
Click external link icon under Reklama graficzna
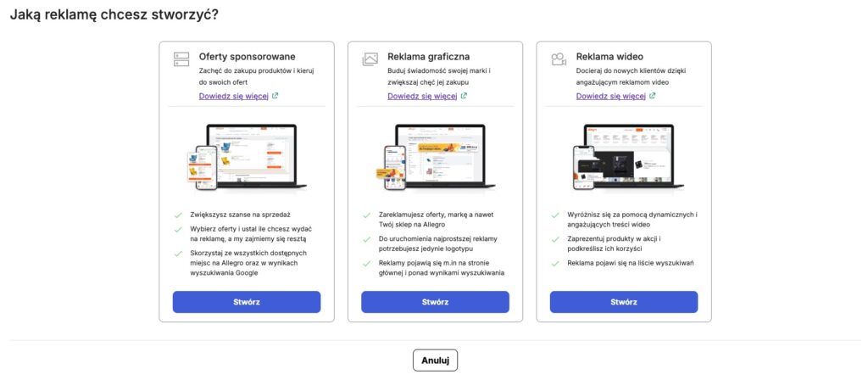[464, 96]
